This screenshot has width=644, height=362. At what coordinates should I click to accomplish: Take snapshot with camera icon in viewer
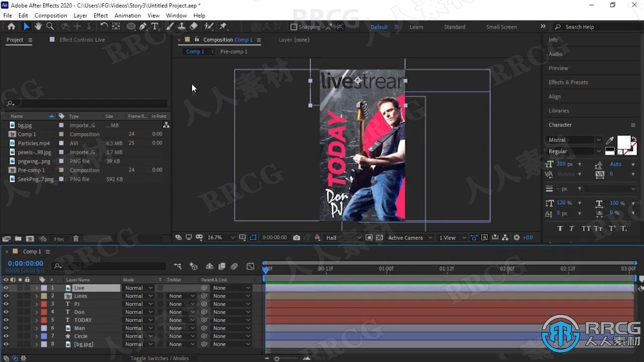pyautogui.click(x=297, y=238)
